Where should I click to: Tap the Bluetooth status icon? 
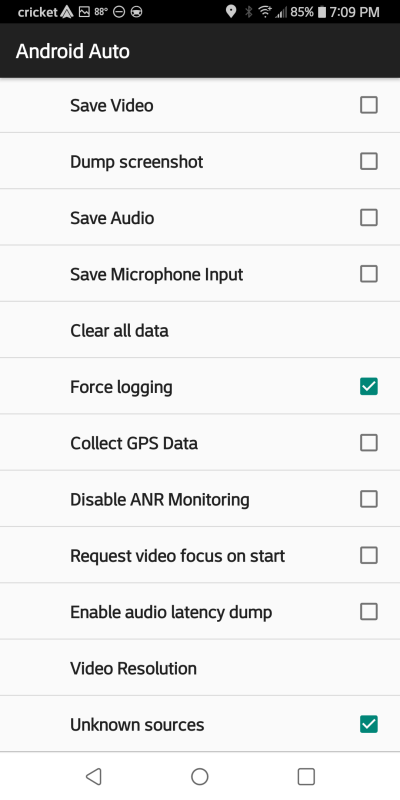248,12
